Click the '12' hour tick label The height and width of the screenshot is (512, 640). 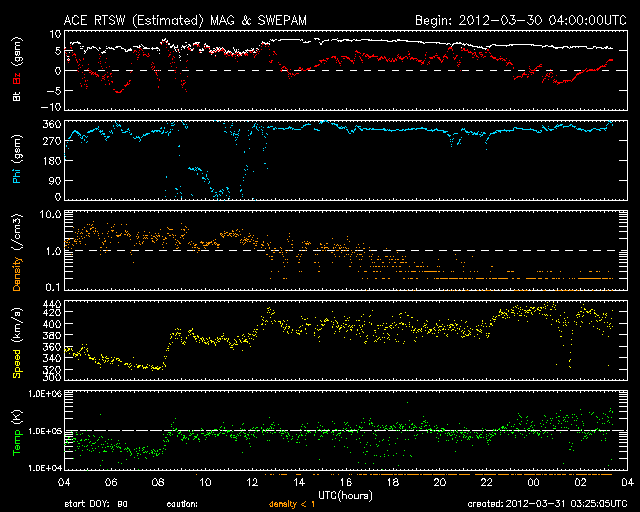click(x=252, y=482)
